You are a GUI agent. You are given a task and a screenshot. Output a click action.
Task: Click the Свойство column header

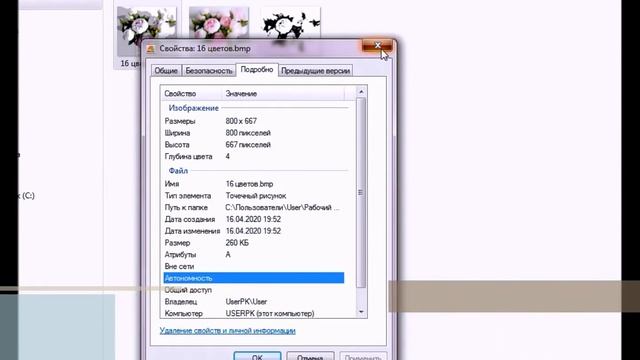click(191, 93)
